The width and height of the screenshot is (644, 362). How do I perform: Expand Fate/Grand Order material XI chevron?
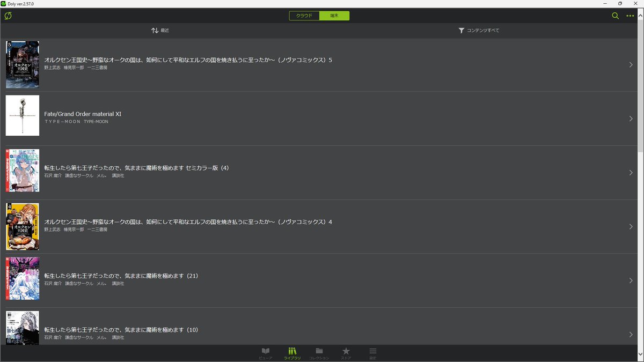tap(631, 119)
